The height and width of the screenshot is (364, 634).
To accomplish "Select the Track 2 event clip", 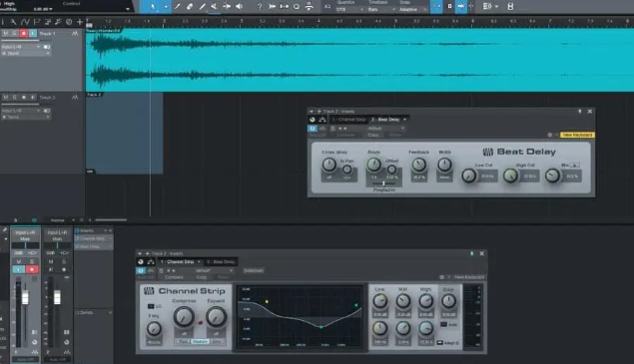I will (124, 134).
